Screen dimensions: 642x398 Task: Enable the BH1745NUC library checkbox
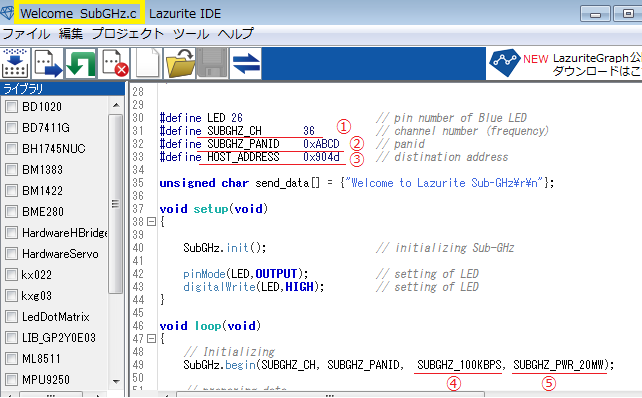tap(11, 149)
